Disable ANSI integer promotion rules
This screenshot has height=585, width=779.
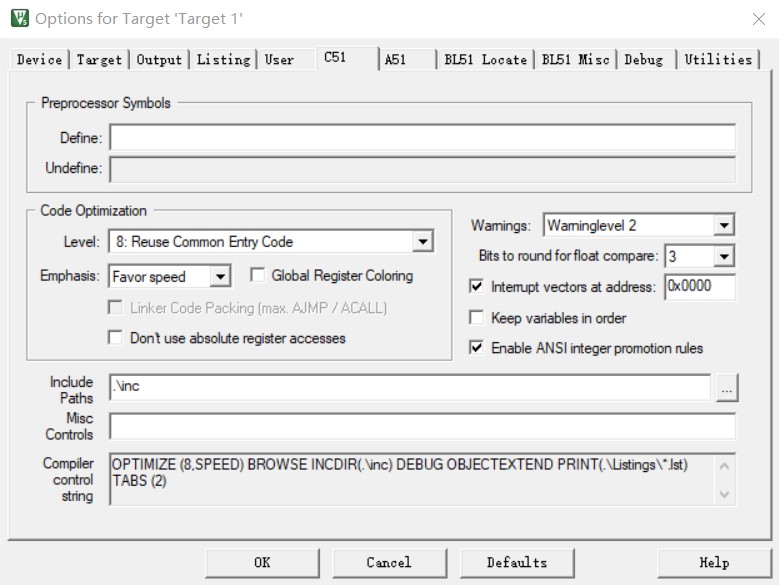pyautogui.click(x=477, y=348)
